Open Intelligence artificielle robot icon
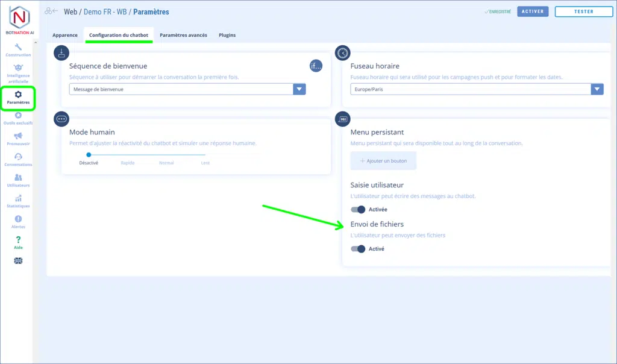 pyautogui.click(x=18, y=68)
